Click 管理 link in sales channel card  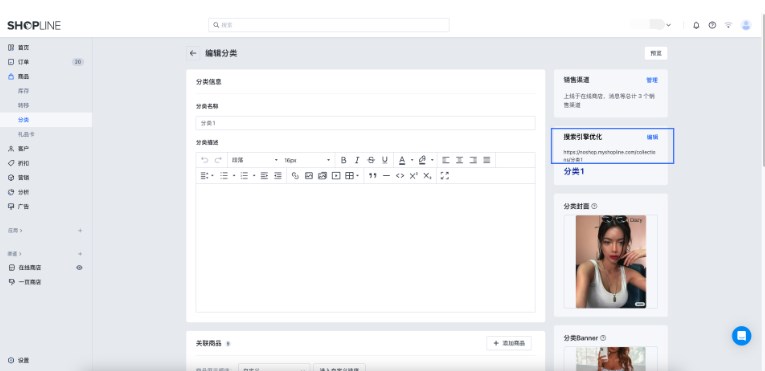tap(652, 80)
